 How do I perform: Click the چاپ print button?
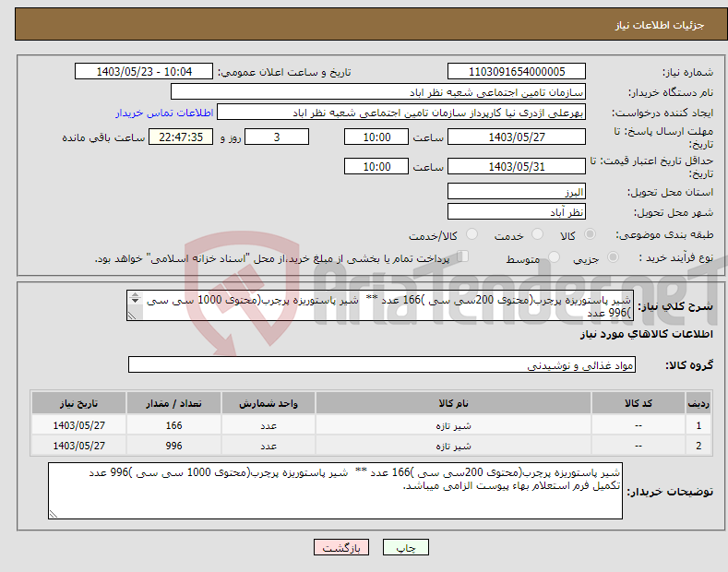click(x=406, y=547)
